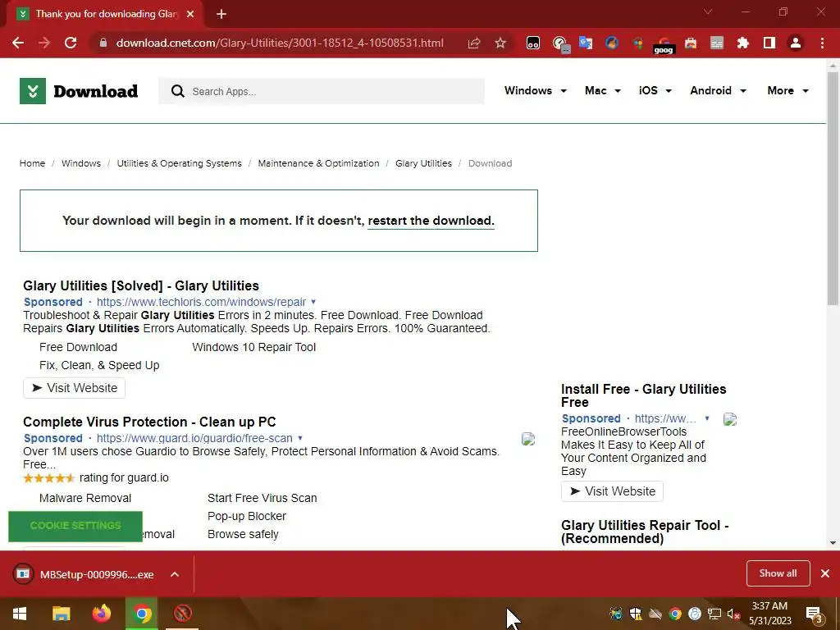Screen dimensions: 840x630
Task: Open the Windows breadcrumb link
Action: coord(81,163)
